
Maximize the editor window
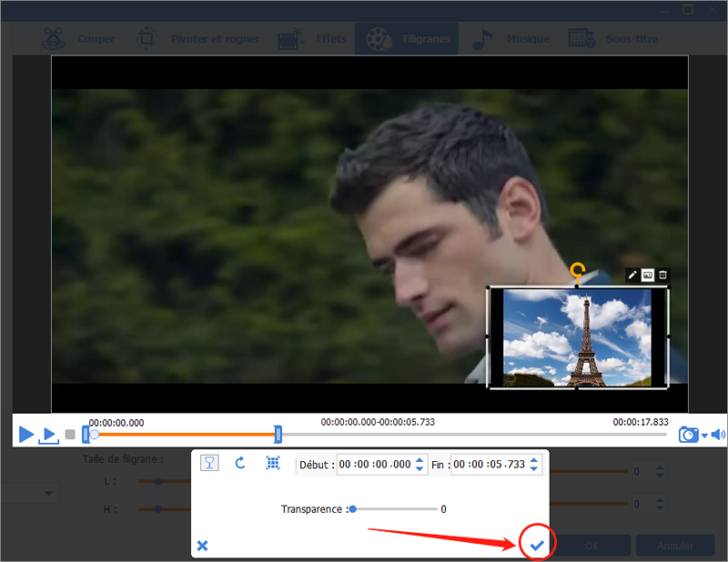pyautogui.click(x=688, y=10)
